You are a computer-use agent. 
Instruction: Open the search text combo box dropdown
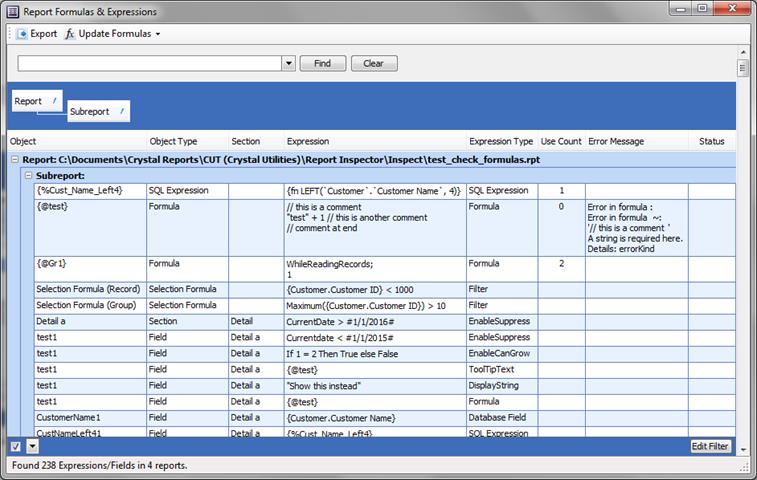pos(289,64)
